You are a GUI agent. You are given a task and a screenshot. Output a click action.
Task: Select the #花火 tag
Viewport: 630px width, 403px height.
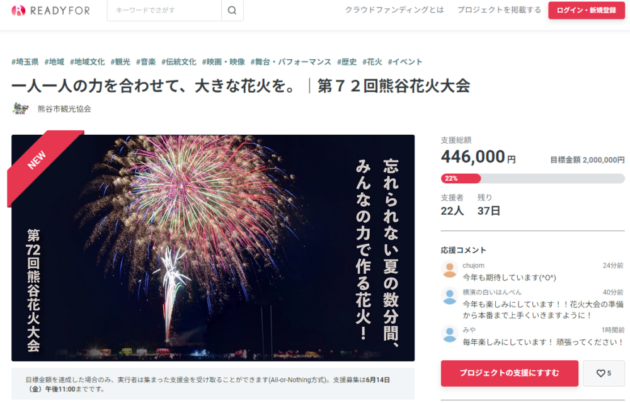(x=372, y=62)
